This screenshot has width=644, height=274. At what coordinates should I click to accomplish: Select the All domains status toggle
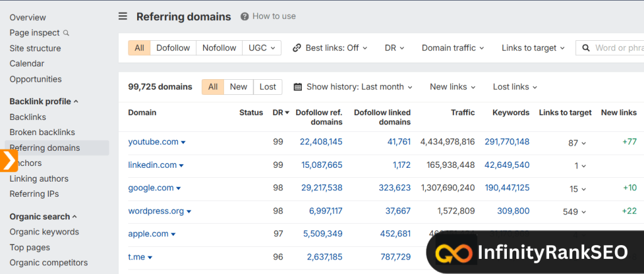tap(213, 87)
